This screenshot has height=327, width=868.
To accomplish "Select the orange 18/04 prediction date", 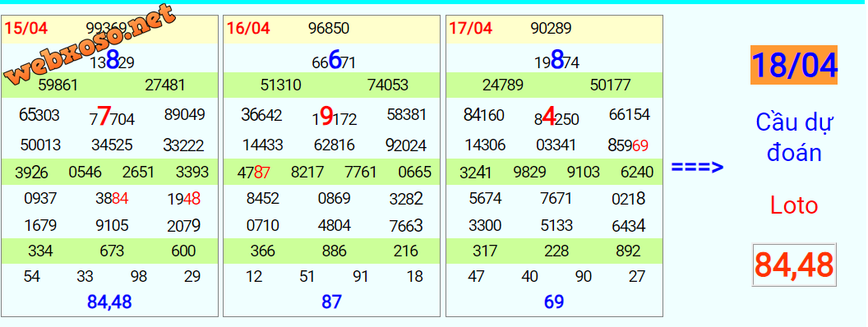I will (x=794, y=65).
